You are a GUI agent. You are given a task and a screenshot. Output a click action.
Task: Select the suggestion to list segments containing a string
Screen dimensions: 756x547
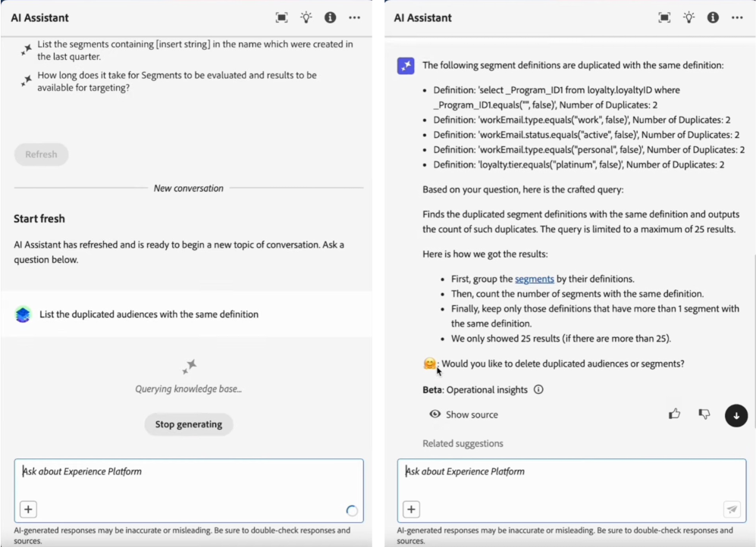195,50
